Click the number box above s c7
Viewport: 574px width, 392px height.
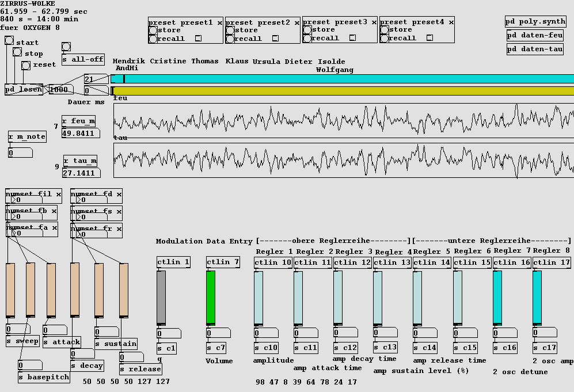pos(219,333)
